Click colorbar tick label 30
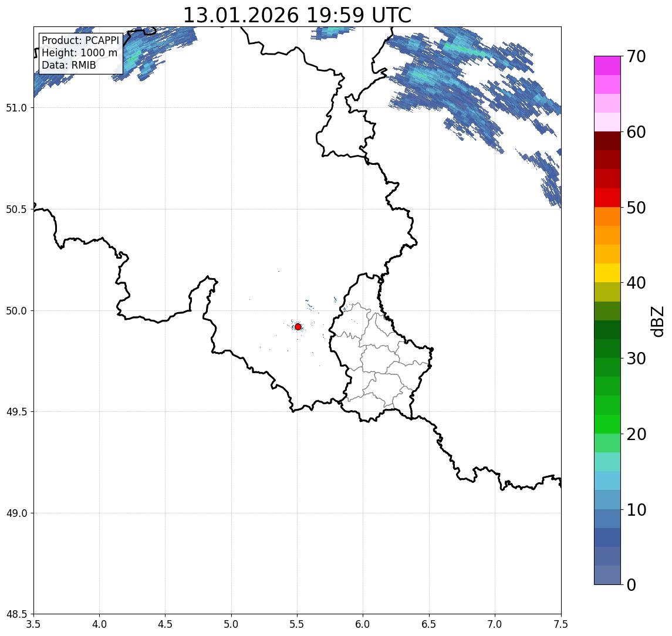Screen dimensions: 672x636 (636, 358)
